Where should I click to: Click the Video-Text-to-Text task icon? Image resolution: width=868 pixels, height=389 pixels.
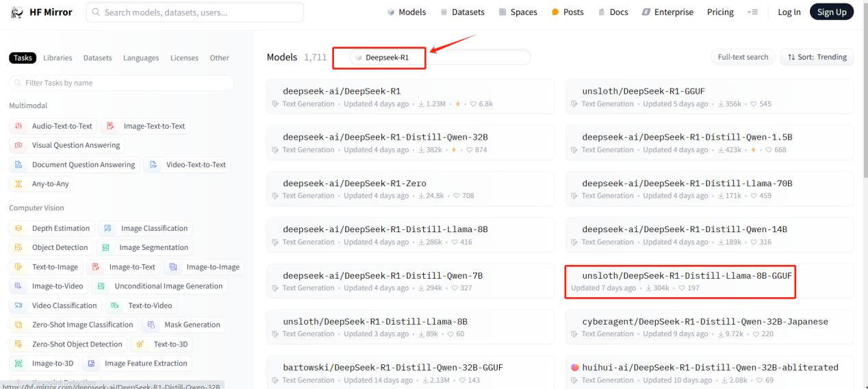(153, 164)
